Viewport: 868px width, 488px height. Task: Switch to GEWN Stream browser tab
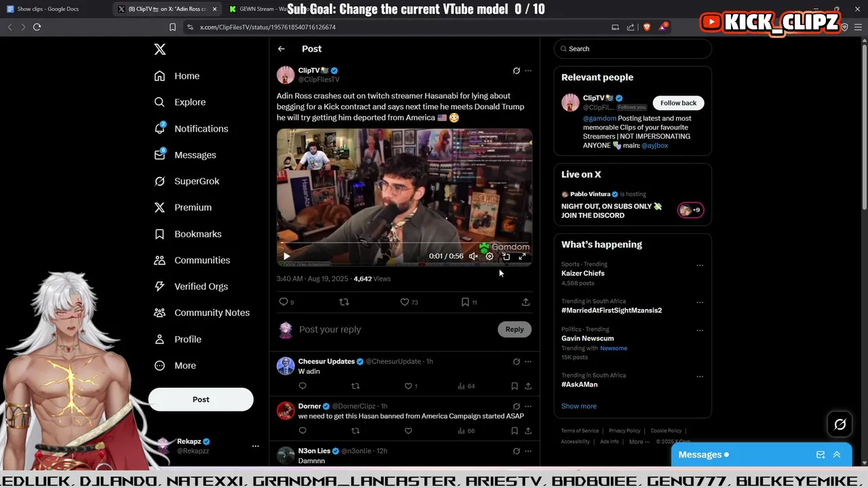click(261, 9)
